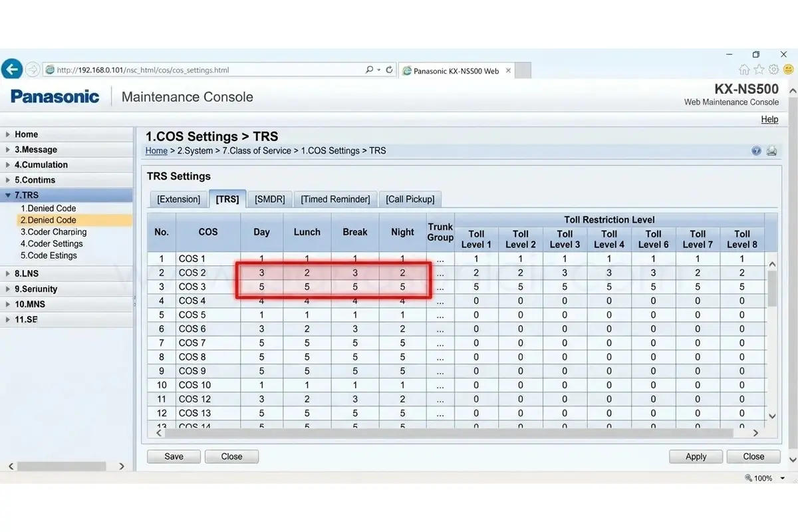
Task: Click the printer icon beside breadcrumb
Action: (x=771, y=151)
